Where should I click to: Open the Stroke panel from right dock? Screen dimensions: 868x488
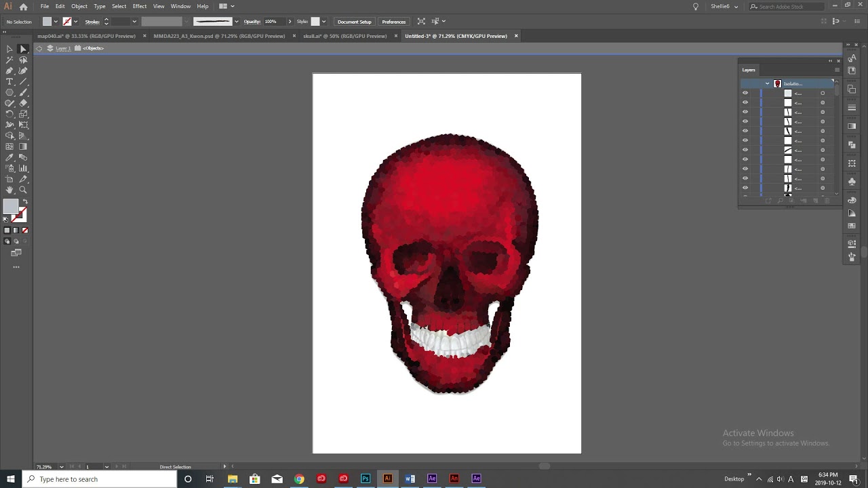852,108
